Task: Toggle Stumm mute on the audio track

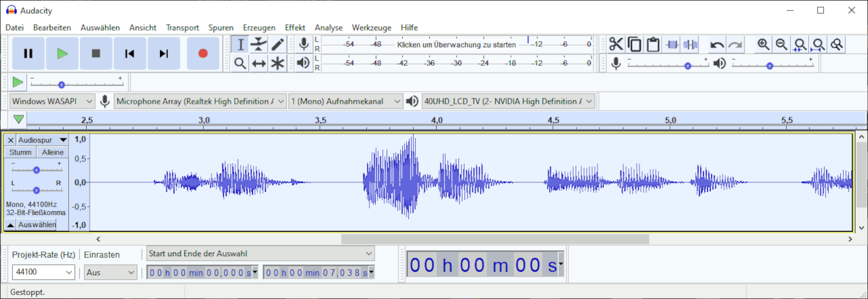Action: coord(20,153)
